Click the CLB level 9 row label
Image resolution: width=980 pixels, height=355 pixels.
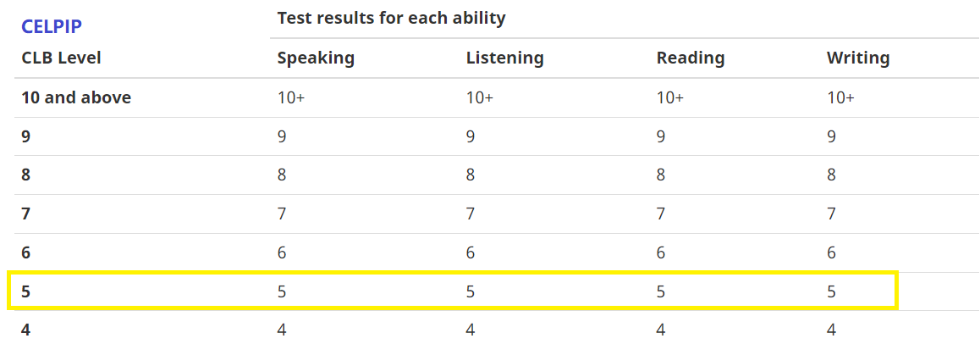(x=26, y=136)
